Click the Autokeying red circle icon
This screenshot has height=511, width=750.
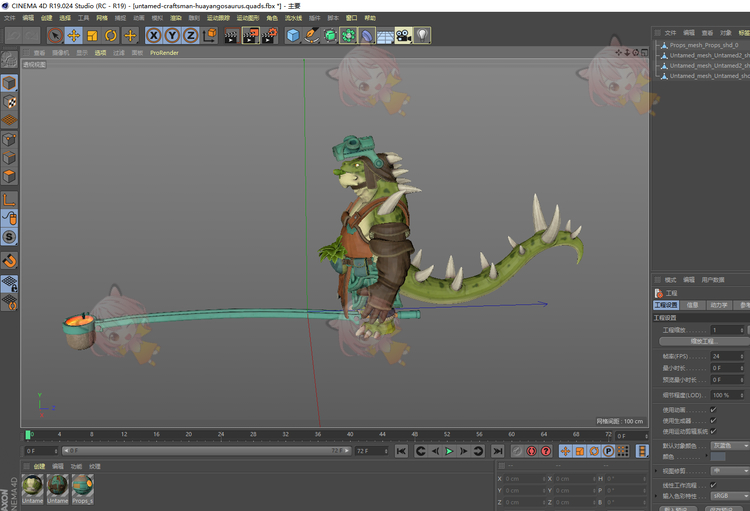click(x=531, y=451)
